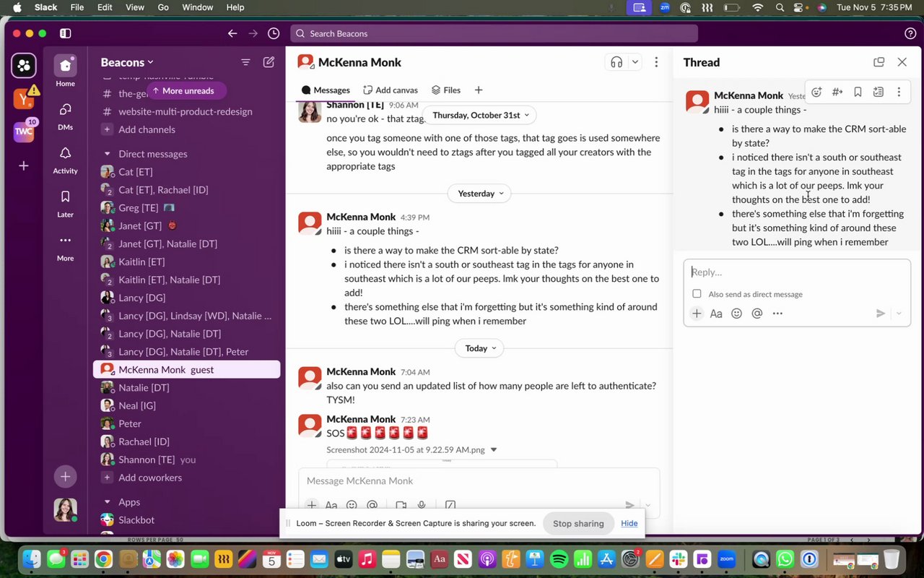
Task: Switch to the TWC workspace icon
Action: click(24, 131)
